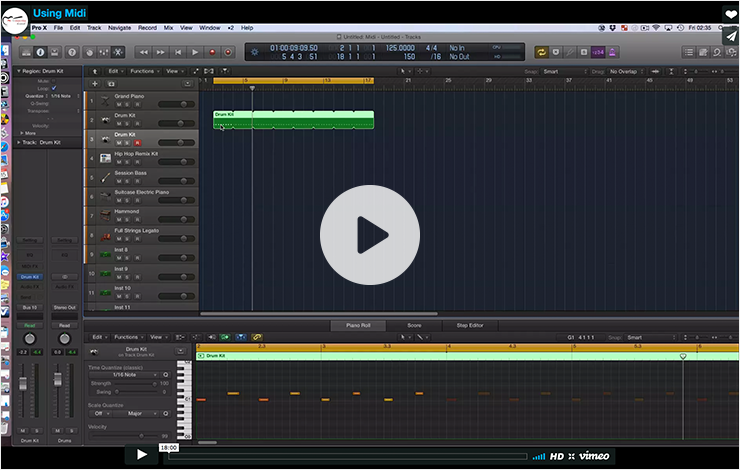Adjust Velocity slider in Piano Roll
Screen dimensions: 740x470
pos(125,436)
